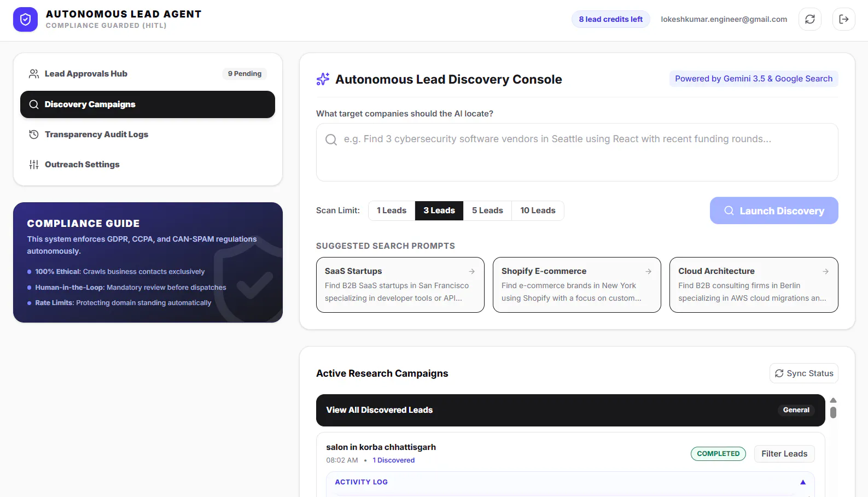Click the 8 lead credits left badge

coord(611,19)
